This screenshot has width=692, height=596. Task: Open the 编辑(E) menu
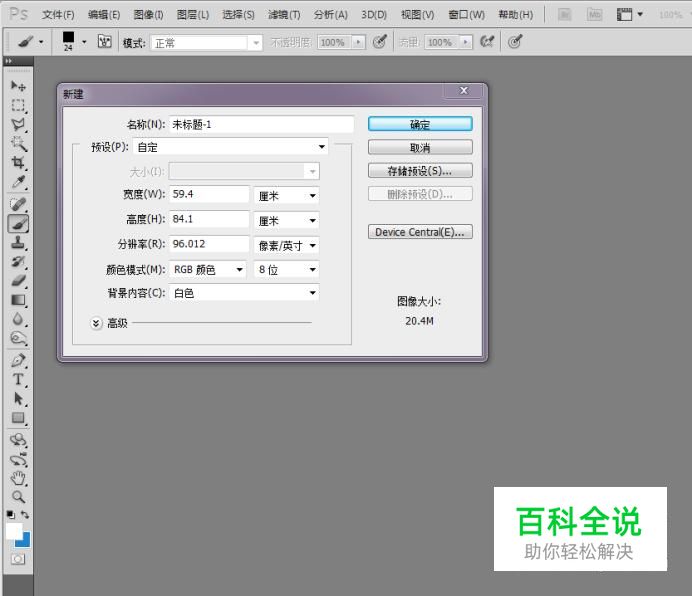click(x=104, y=15)
